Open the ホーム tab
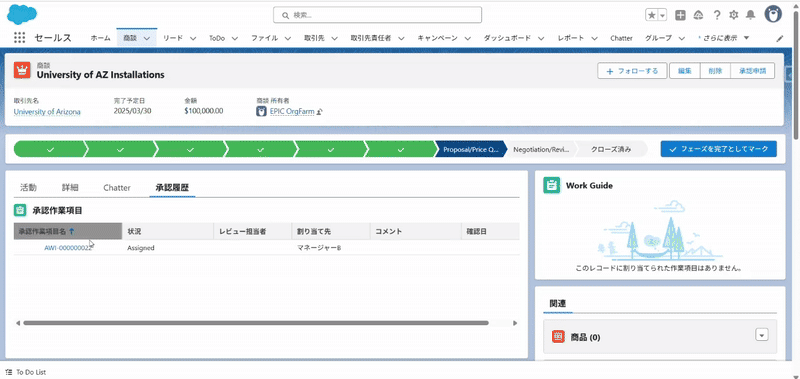This screenshot has height=379, width=800. click(101, 38)
